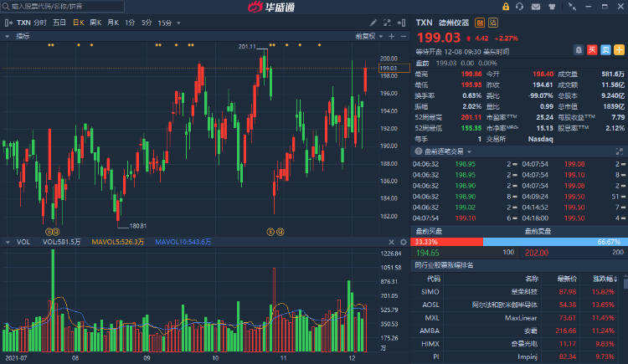
Task: Click the blue 卖 sell button
Action: pos(605,50)
